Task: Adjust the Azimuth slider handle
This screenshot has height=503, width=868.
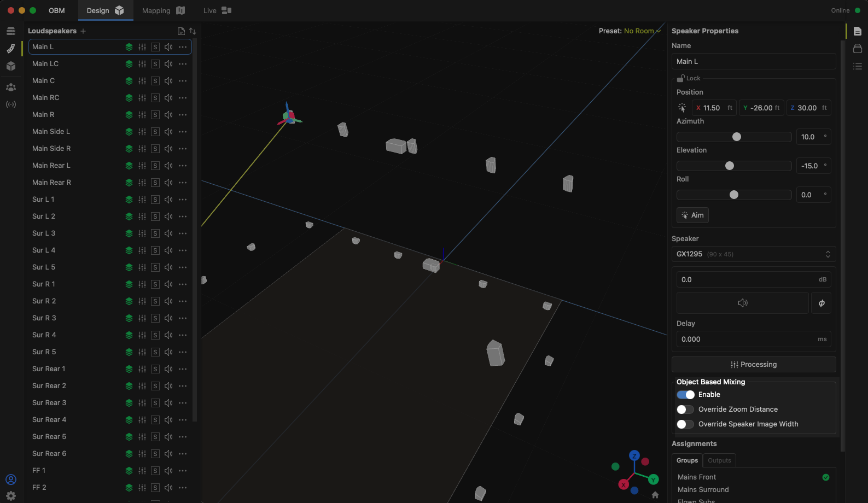Action: click(x=737, y=137)
